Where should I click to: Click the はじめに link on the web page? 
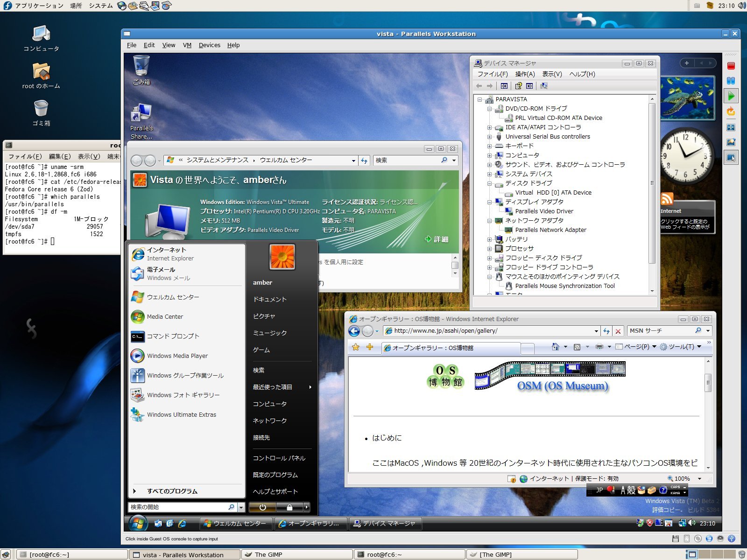coord(387,438)
